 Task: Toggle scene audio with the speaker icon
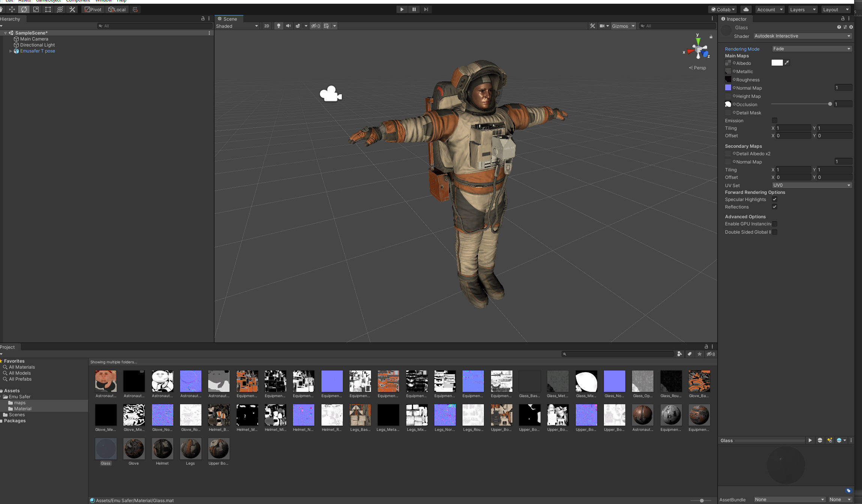[x=288, y=26]
